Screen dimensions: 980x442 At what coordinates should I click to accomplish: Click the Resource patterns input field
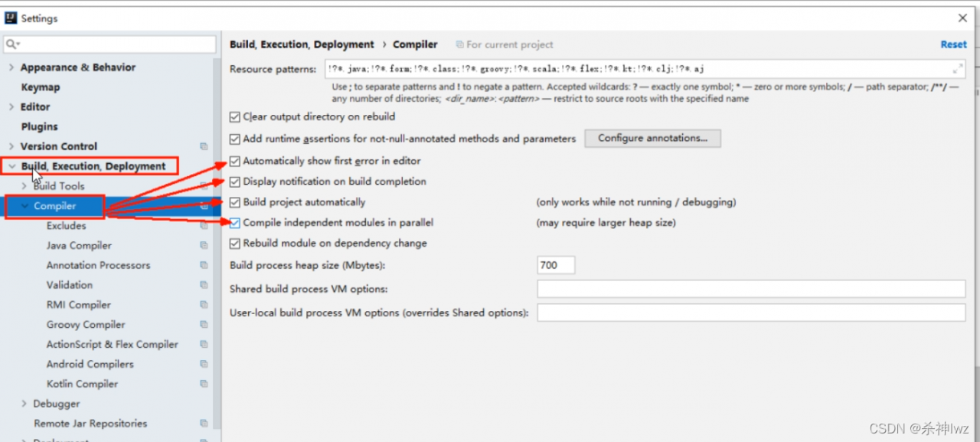coord(645,69)
